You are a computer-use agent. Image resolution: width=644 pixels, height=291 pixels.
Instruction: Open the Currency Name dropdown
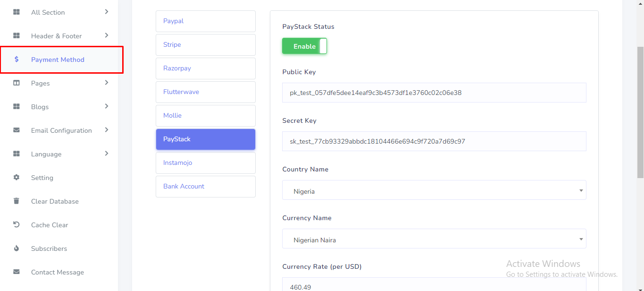pyautogui.click(x=434, y=239)
